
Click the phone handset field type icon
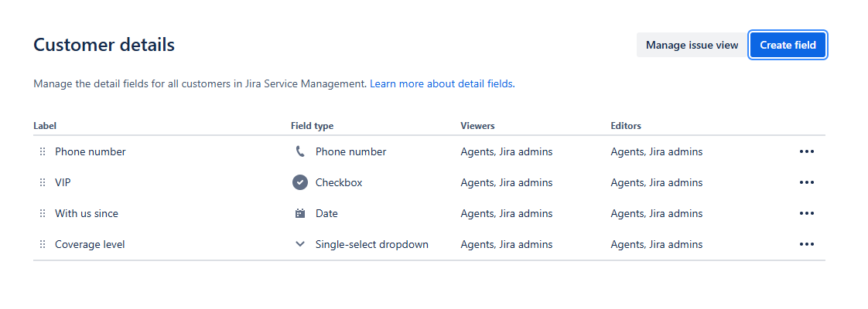pyautogui.click(x=300, y=151)
